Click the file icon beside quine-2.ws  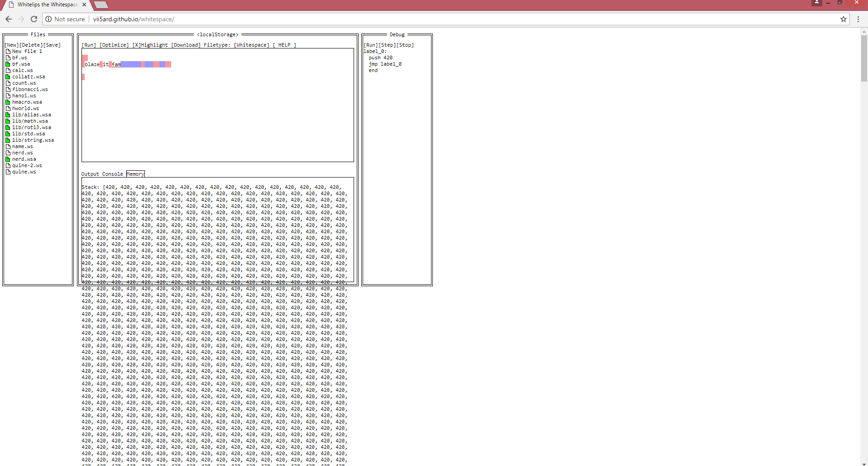coord(8,165)
